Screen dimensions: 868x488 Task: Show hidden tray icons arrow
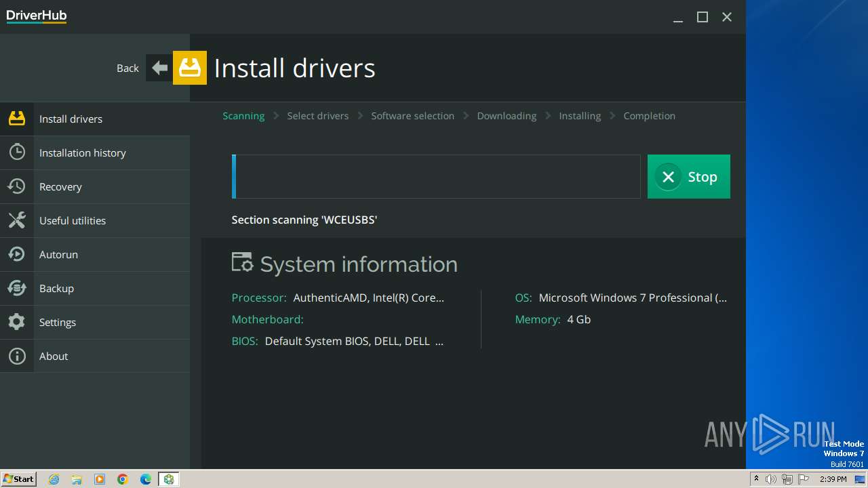(x=756, y=479)
